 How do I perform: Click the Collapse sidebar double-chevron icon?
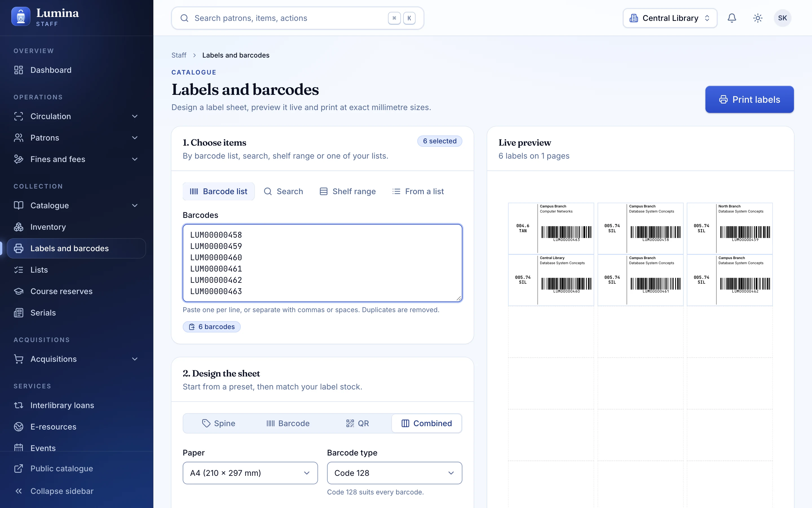(x=18, y=491)
